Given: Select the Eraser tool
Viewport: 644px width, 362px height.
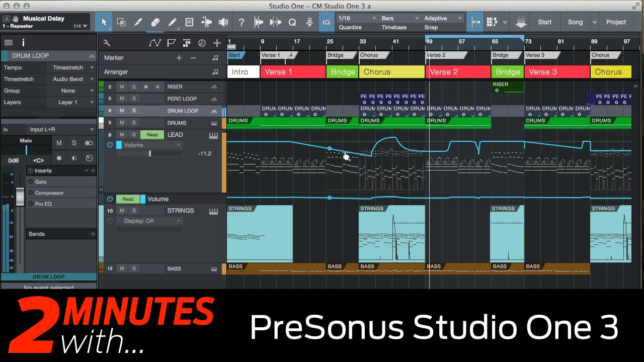Looking at the screenshot, I should pyautogui.click(x=155, y=22).
